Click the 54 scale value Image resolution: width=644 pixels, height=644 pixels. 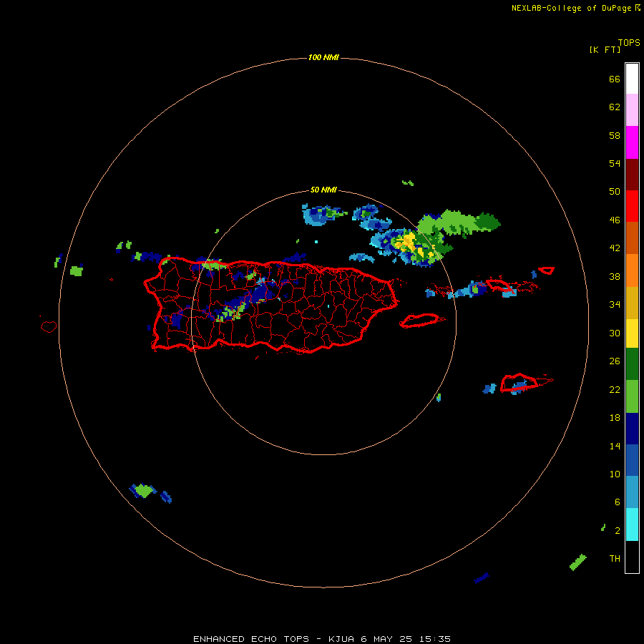click(615, 163)
